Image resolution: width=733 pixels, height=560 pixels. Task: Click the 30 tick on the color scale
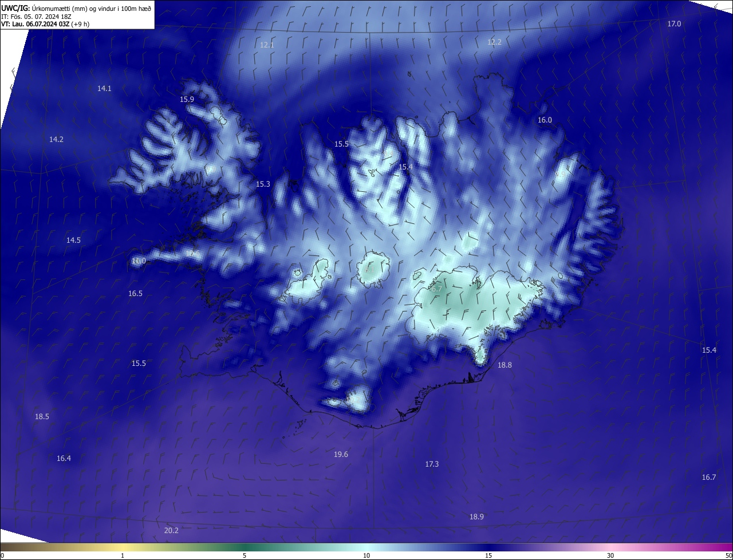(x=610, y=555)
